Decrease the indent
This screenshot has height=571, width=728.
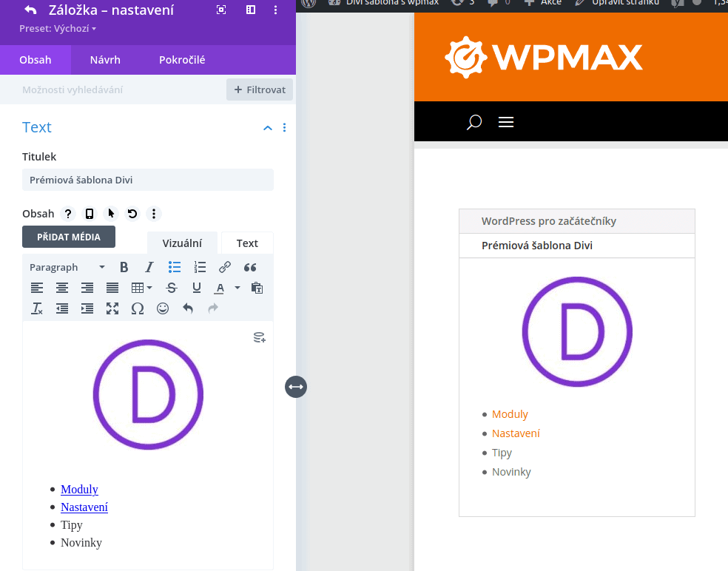(x=62, y=308)
